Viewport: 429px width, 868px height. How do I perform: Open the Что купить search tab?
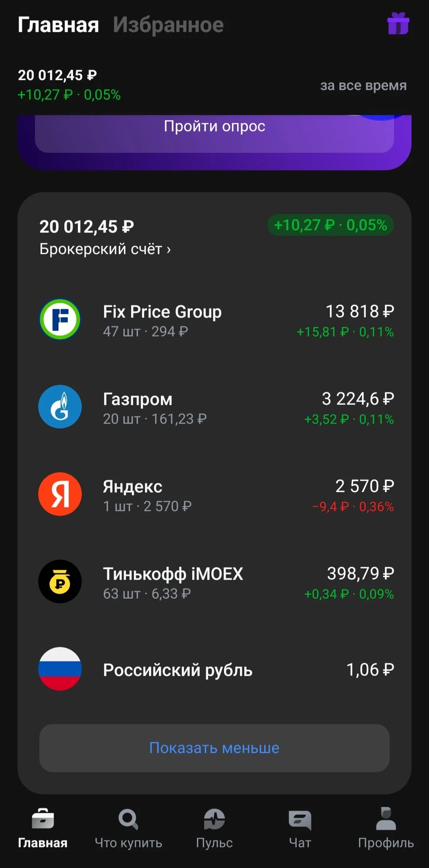click(x=128, y=828)
